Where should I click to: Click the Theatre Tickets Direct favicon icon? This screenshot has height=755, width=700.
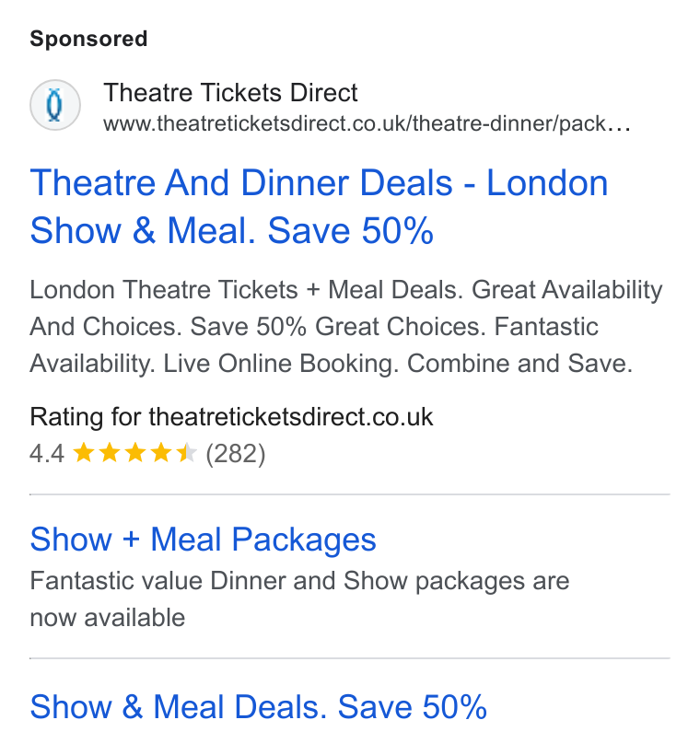point(55,105)
